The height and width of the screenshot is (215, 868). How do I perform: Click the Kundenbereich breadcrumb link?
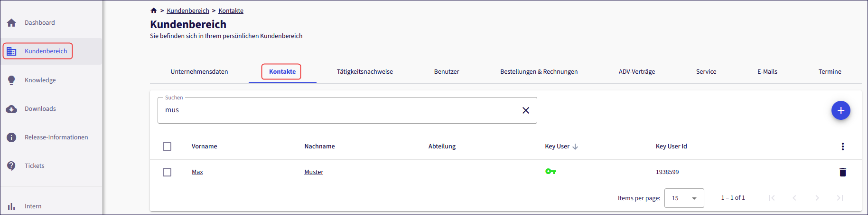188,11
